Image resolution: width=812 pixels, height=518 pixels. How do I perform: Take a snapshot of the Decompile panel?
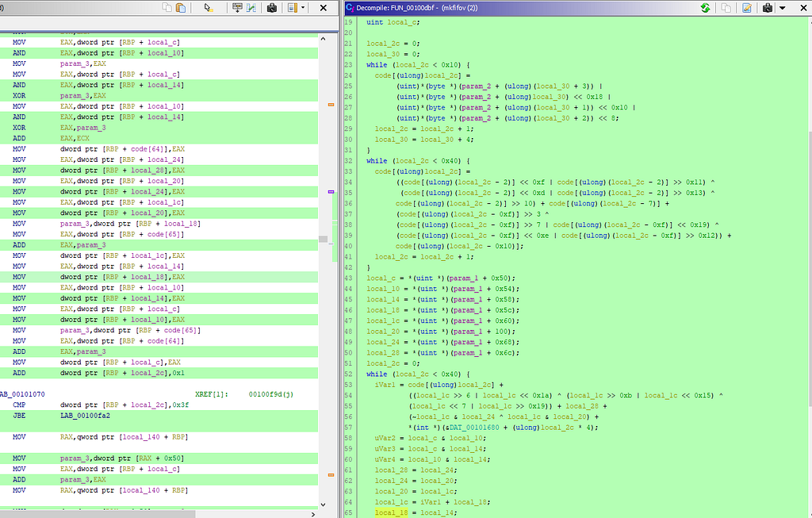coord(768,8)
